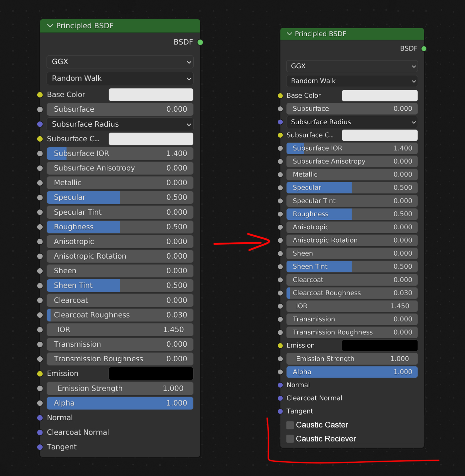Enable the Caustic Reciever checkbox
465x476 pixels.
(x=290, y=439)
